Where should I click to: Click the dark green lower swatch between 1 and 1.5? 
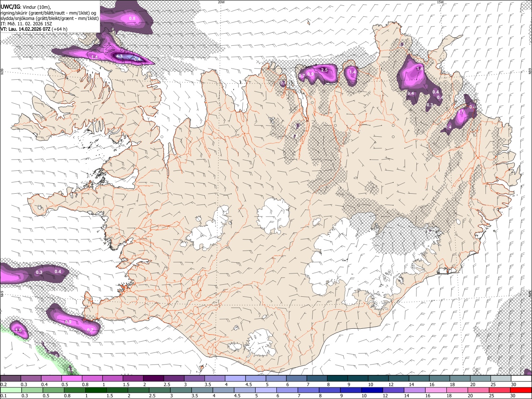[x=96, y=390]
